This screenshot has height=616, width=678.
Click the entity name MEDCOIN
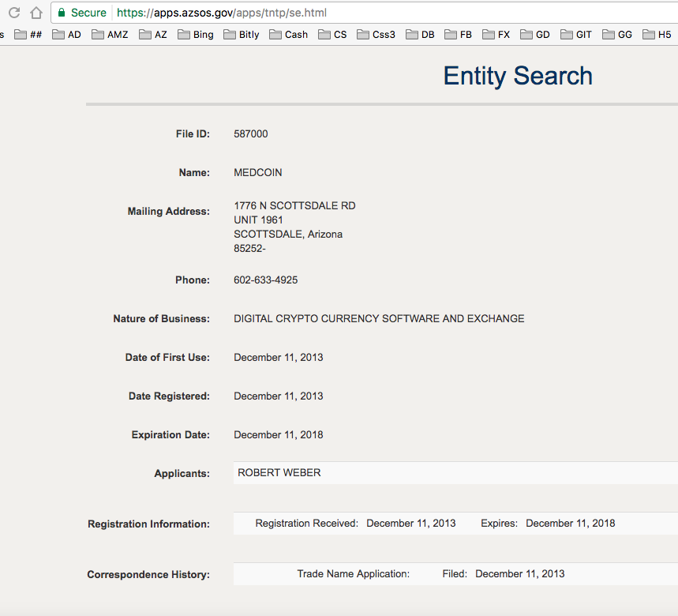[x=258, y=173]
